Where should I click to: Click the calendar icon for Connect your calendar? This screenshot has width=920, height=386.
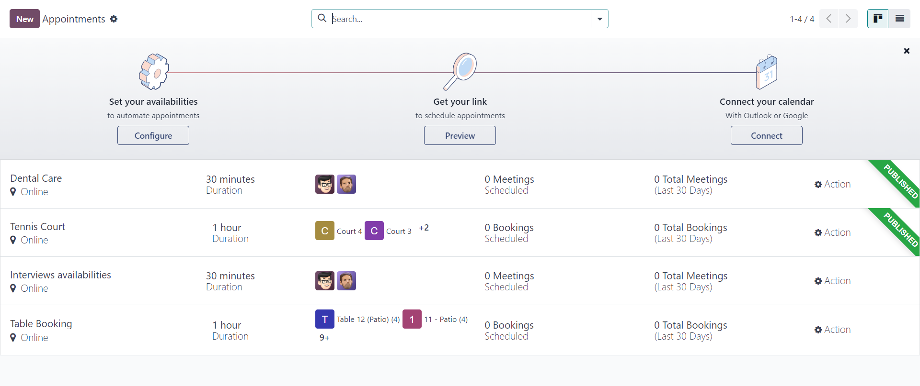(x=767, y=71)
